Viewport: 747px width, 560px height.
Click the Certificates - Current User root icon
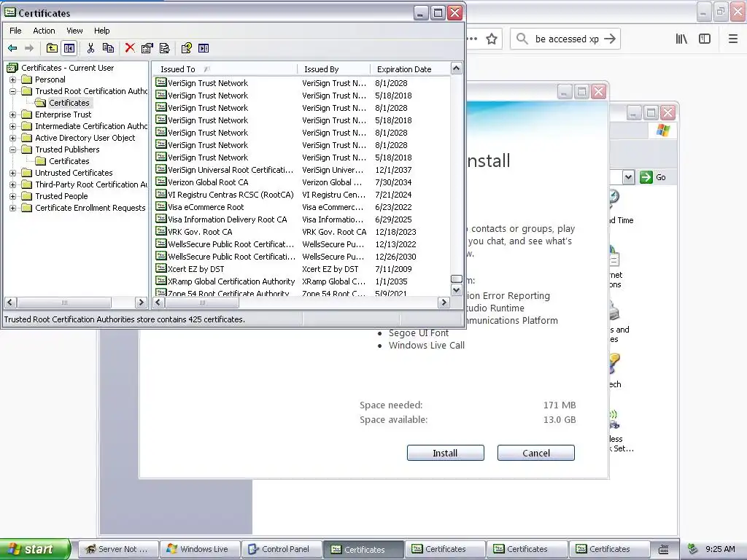[12, 68]
